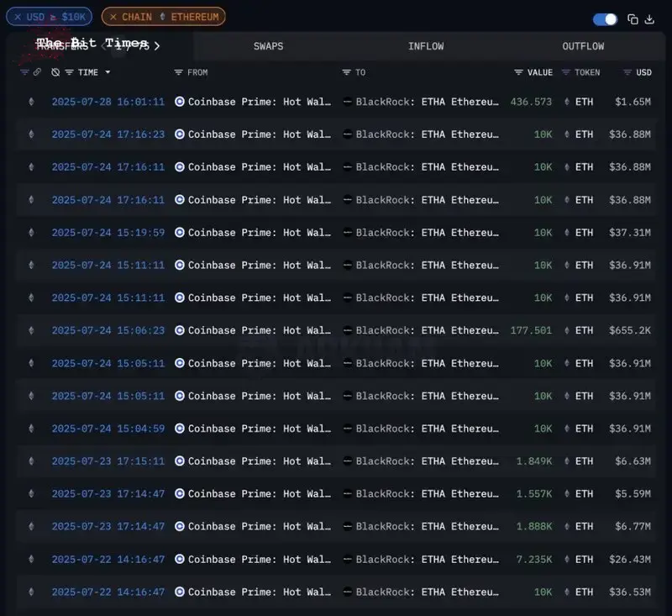Image resolution: width=672 pixels, height=616 pixels.
Task: Click BlackRock logo in the $655.2K row
Action: (x=348, y=330)
